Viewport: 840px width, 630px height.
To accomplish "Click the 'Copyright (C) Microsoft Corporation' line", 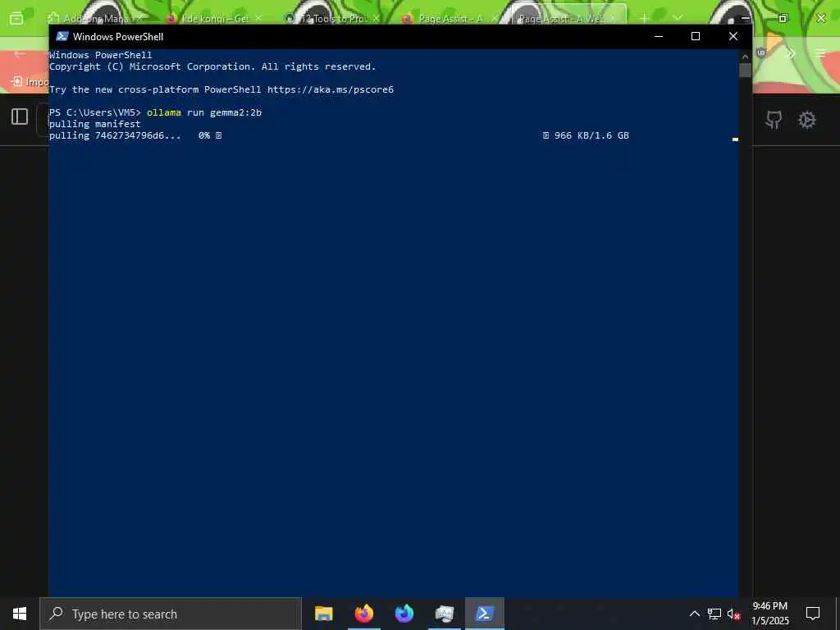I will click(x=212, y=66).
